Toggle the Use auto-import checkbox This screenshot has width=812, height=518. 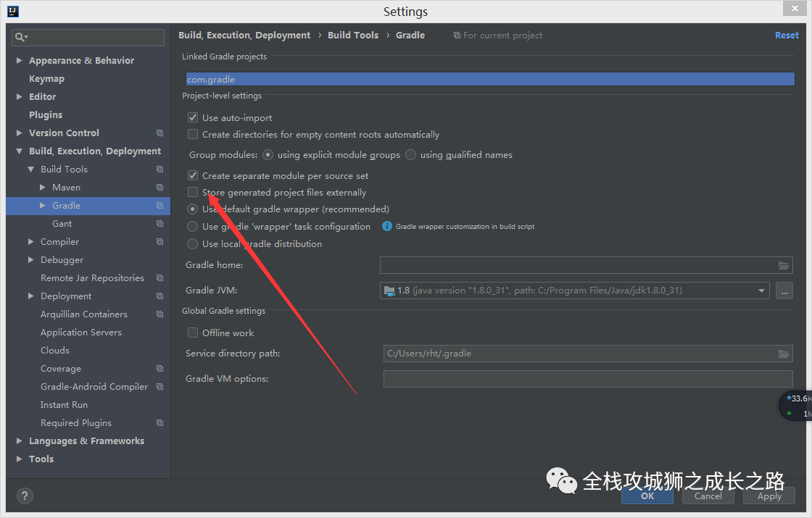[193, 117]
